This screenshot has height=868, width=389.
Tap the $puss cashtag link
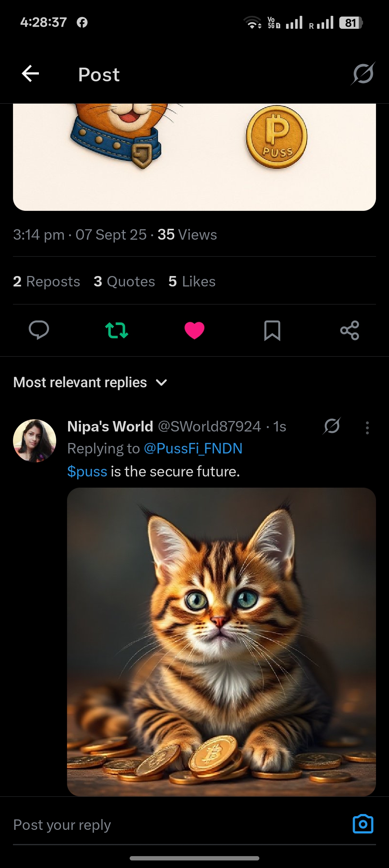pos(87,471)
